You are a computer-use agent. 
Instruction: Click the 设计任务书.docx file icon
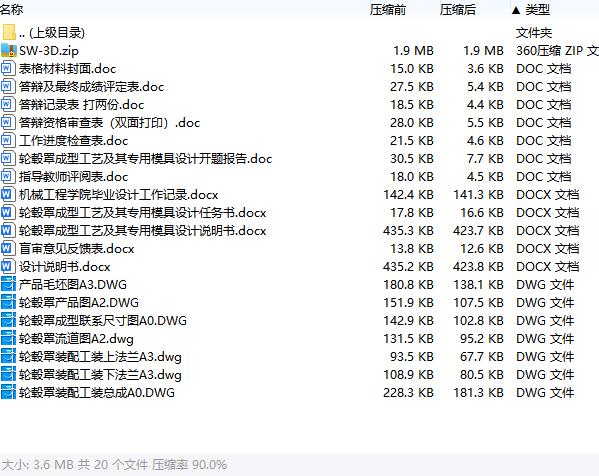[8, 212]
